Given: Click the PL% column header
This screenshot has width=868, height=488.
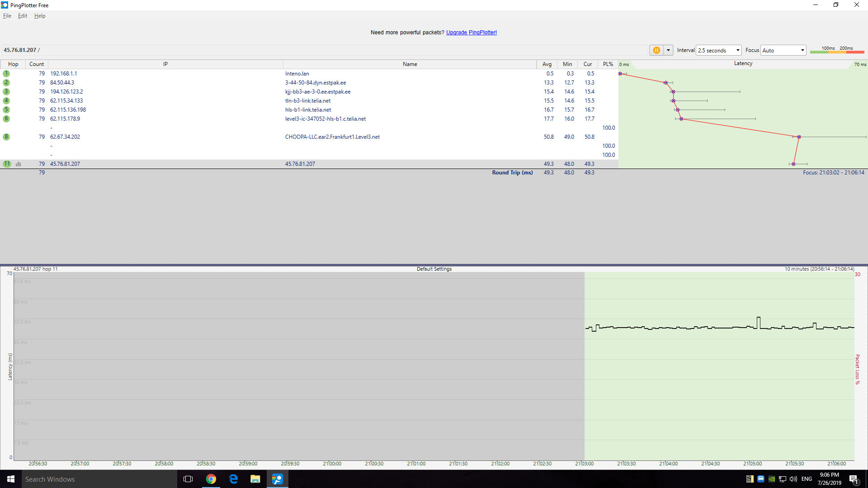Looking at the screenshot, I should (x=608, y=64).
